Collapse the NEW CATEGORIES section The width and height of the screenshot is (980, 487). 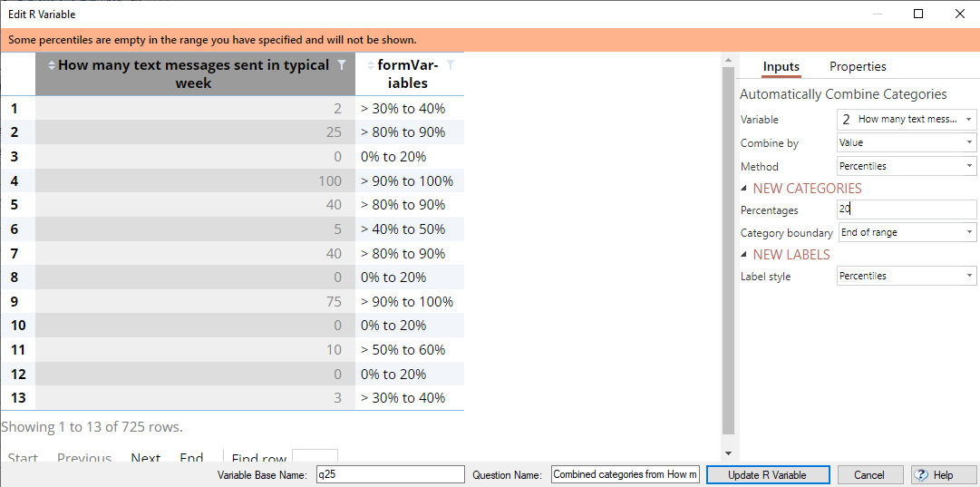pyautogui.click(x=743, y=188)
